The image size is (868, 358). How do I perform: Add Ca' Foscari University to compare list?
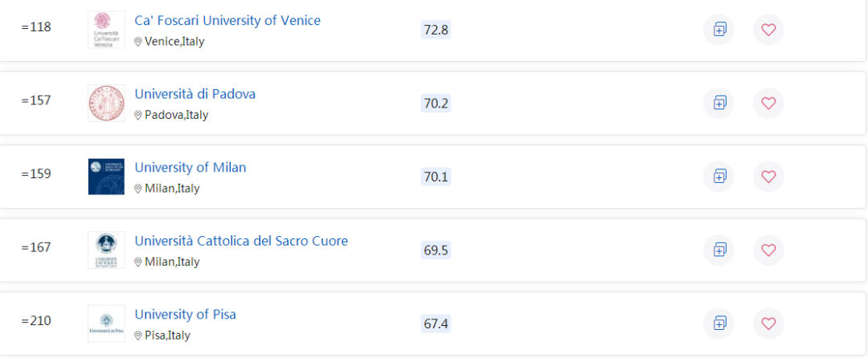(719, 29)
